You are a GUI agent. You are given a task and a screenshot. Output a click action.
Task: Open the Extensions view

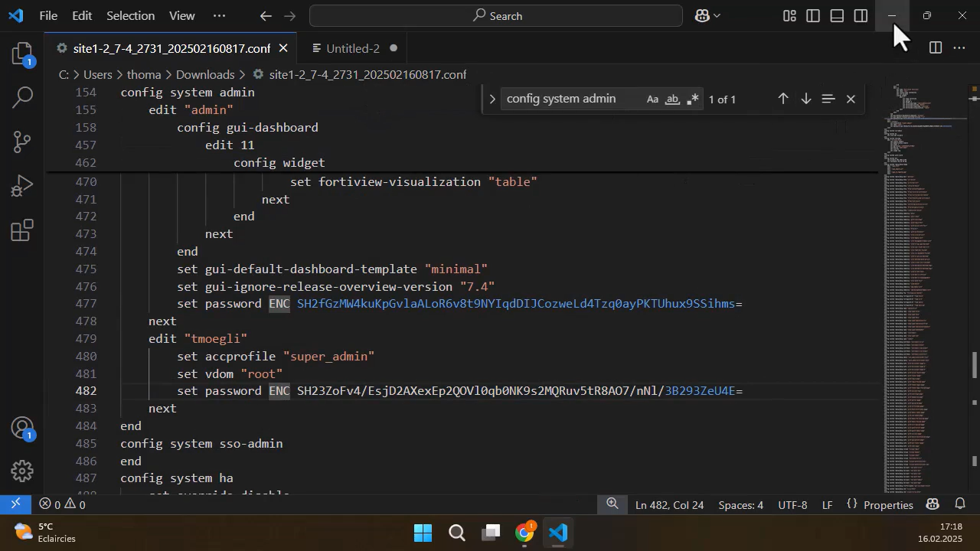click(x=22, y=230)
